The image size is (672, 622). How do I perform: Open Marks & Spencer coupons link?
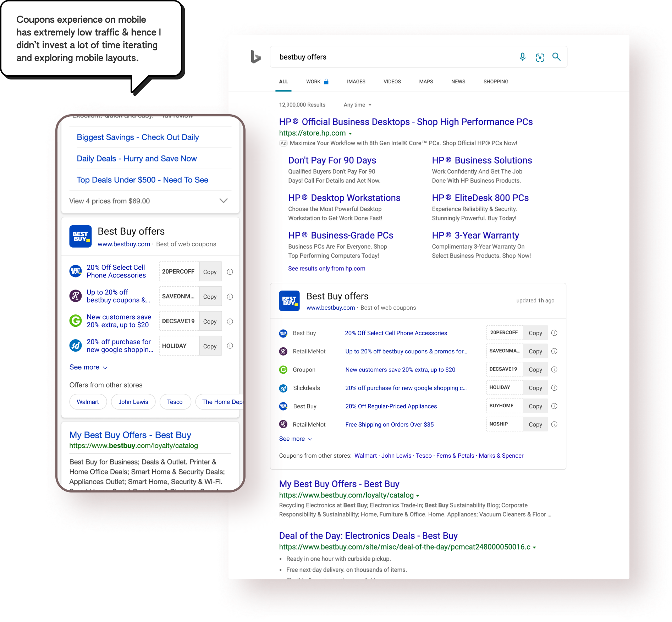point(501,456)
